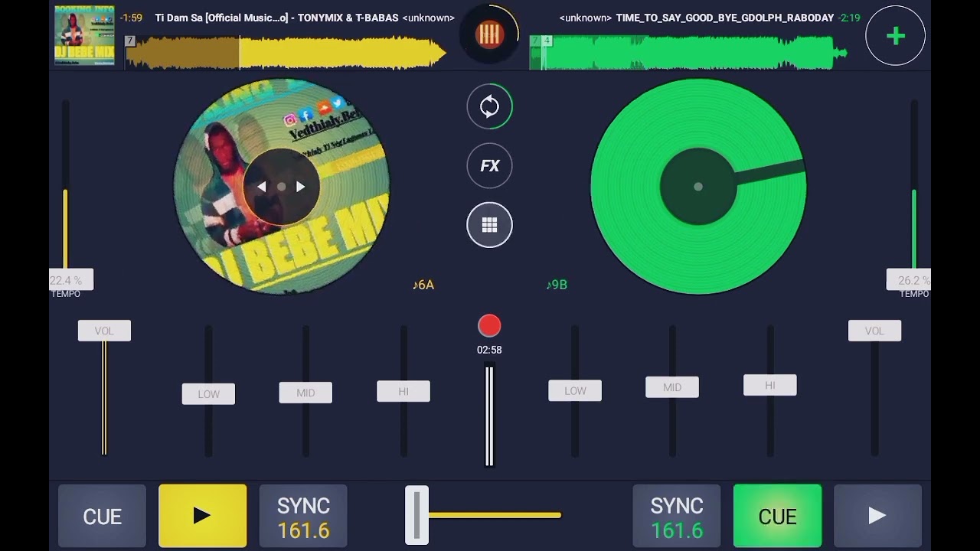Seek in the green right waveform
This screenshot has height=551, width=980.
(688, 52)
